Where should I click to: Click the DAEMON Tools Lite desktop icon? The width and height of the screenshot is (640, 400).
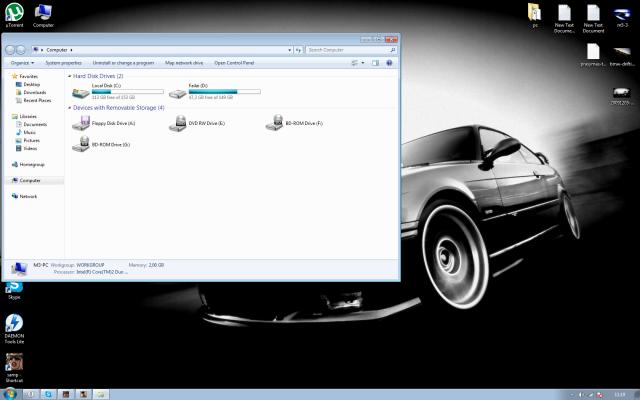click(x=14, y=324)
